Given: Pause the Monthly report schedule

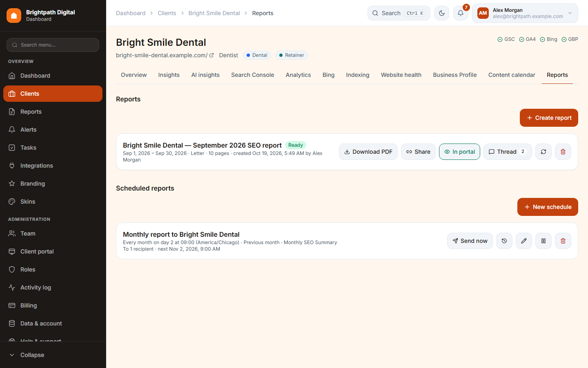Looking at the screenshot, I should point(543,241).
